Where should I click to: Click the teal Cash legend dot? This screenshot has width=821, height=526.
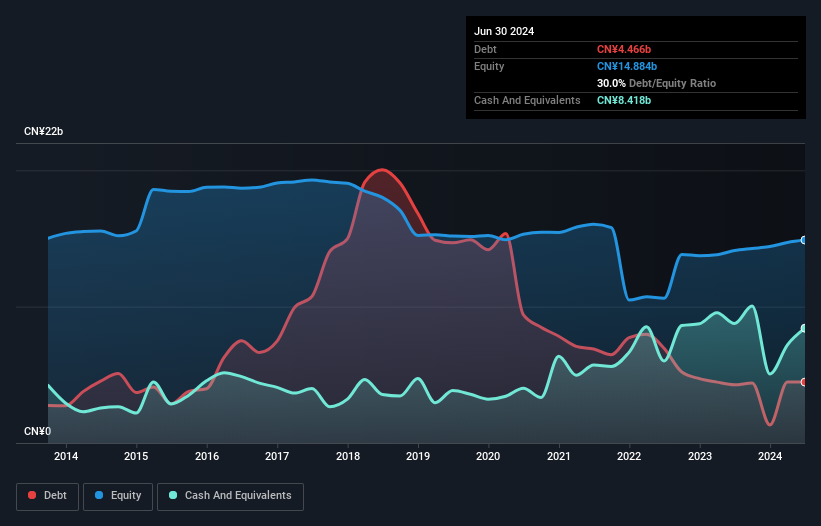[x=173, y=495]
